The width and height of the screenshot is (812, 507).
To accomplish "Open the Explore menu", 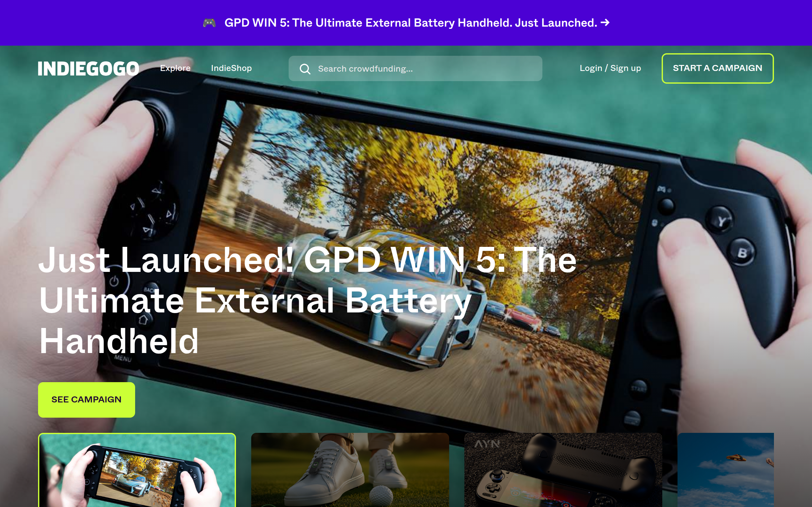I will [x=175, y=68].
